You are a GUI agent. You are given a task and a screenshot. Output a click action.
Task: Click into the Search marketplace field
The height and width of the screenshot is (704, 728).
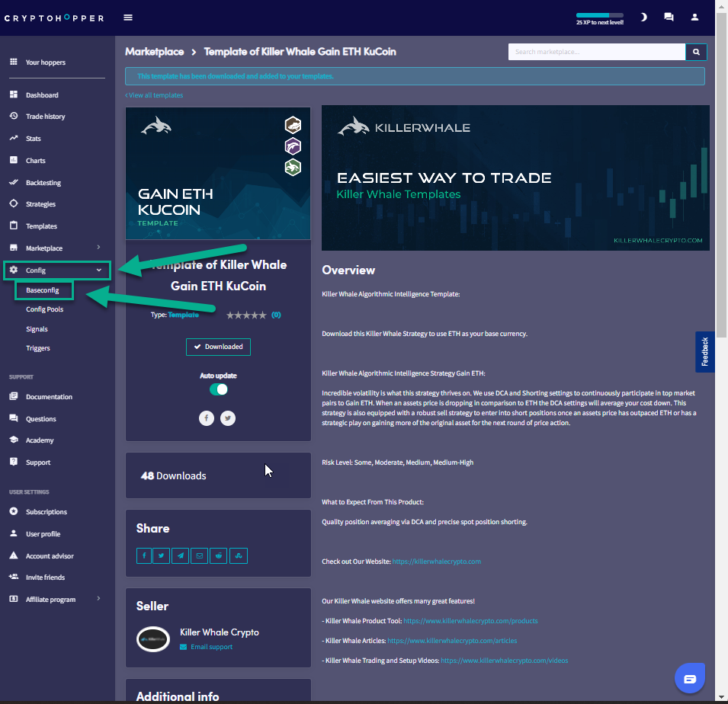596,52
